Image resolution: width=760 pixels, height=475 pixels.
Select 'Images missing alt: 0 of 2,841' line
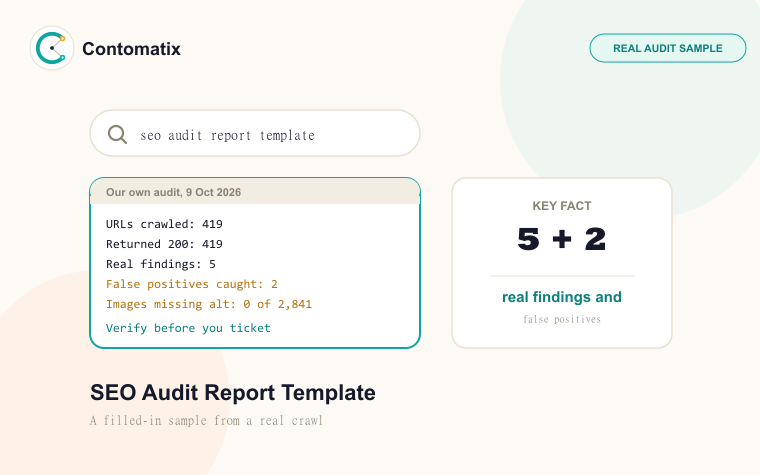209,304
